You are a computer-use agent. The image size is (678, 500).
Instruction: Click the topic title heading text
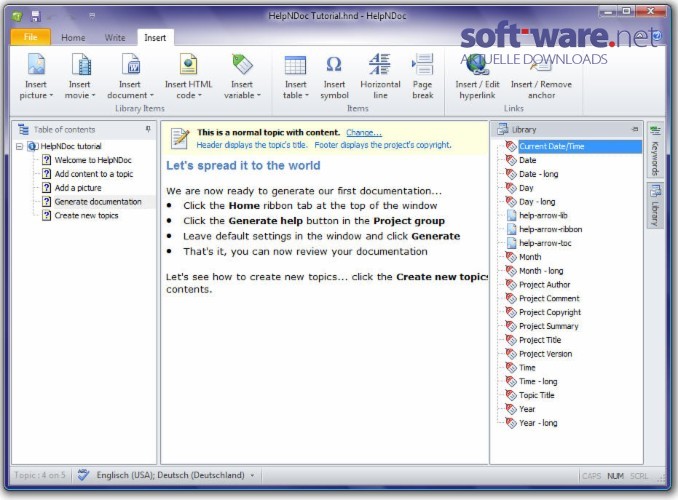point(243,165)
